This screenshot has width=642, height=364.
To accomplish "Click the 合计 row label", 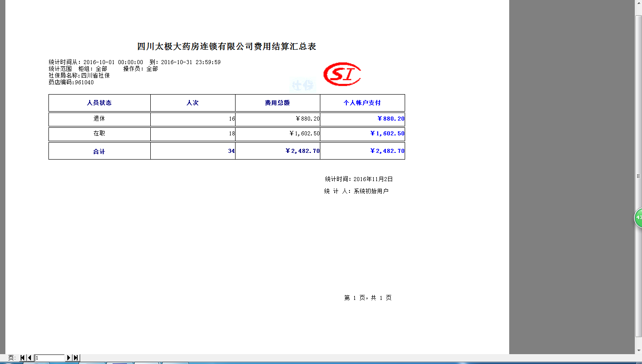I will point(99,152).
